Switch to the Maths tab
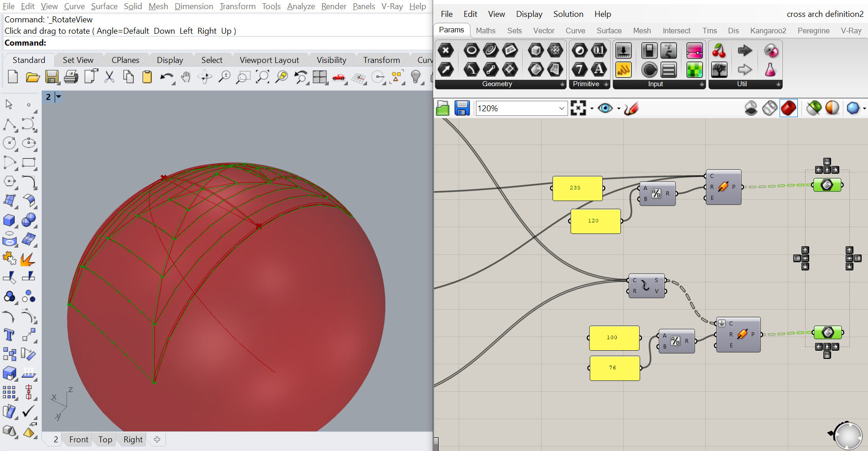 [486, 31]
